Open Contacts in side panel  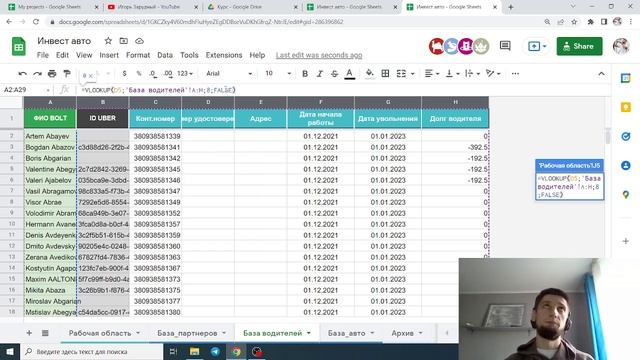tap(626, 165)
